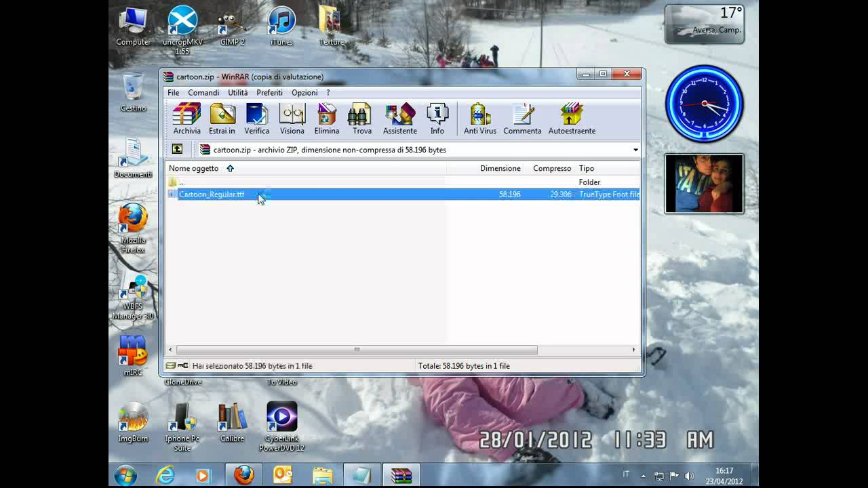Open the Comandi menu
The width and height of the screenshot is (868, 488).
click(203, 93)
